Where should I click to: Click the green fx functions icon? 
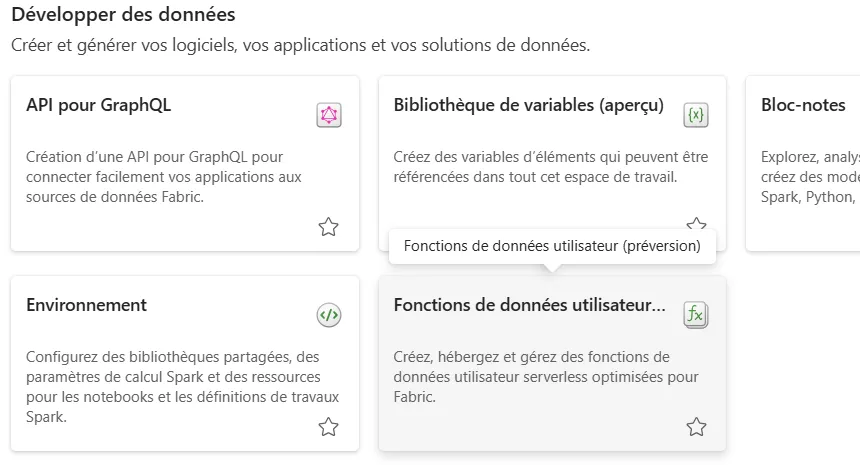tap(695, 315)
